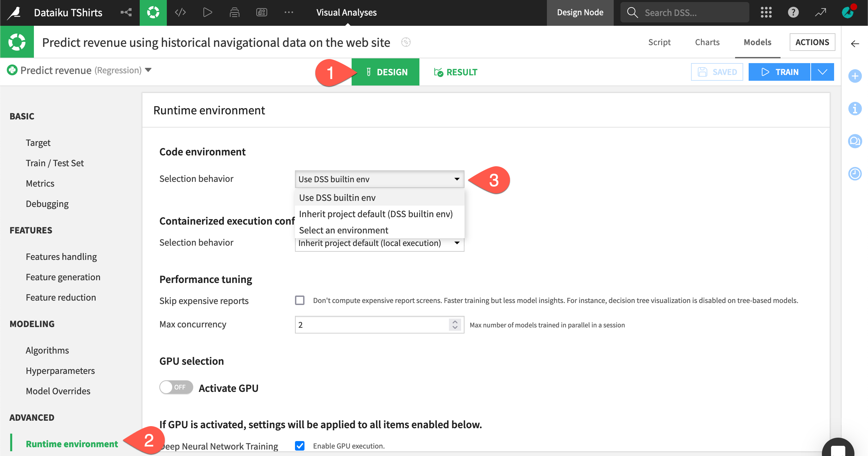Viewport: 868px width, 456px height.
Task: Open Target settings in sidebar
Action: 38,142
